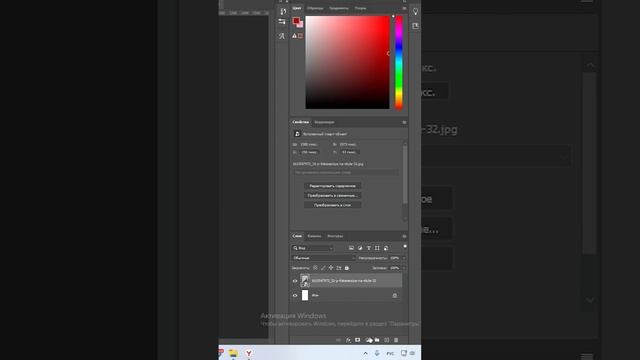Select the Свойства tab
The image size is (640, 360).
click(300, 122)
